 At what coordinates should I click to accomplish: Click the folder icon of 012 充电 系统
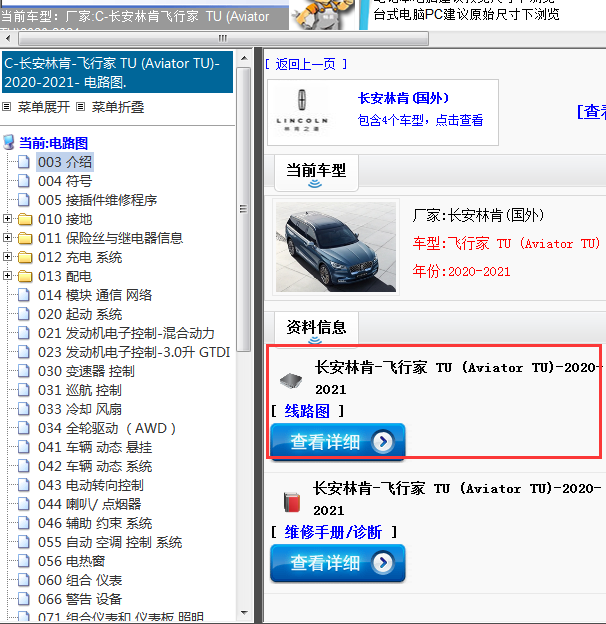pyautogui.click(x=25, y=257)
